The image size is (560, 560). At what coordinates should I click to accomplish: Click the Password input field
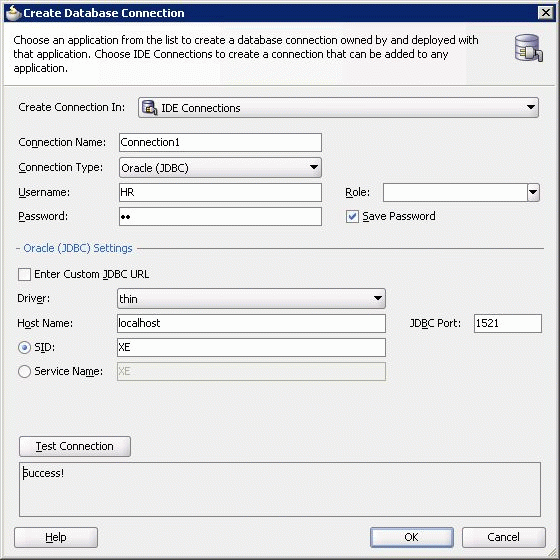(220, 216)
